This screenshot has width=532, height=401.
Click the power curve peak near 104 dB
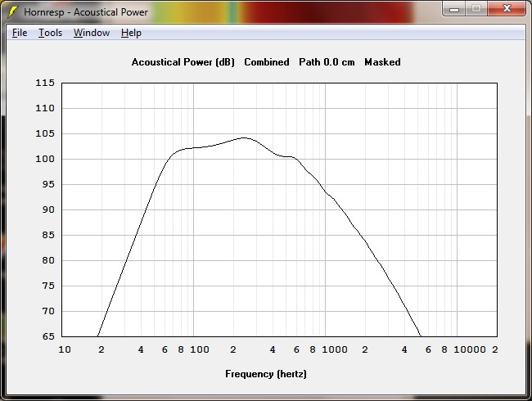point(245,137)
